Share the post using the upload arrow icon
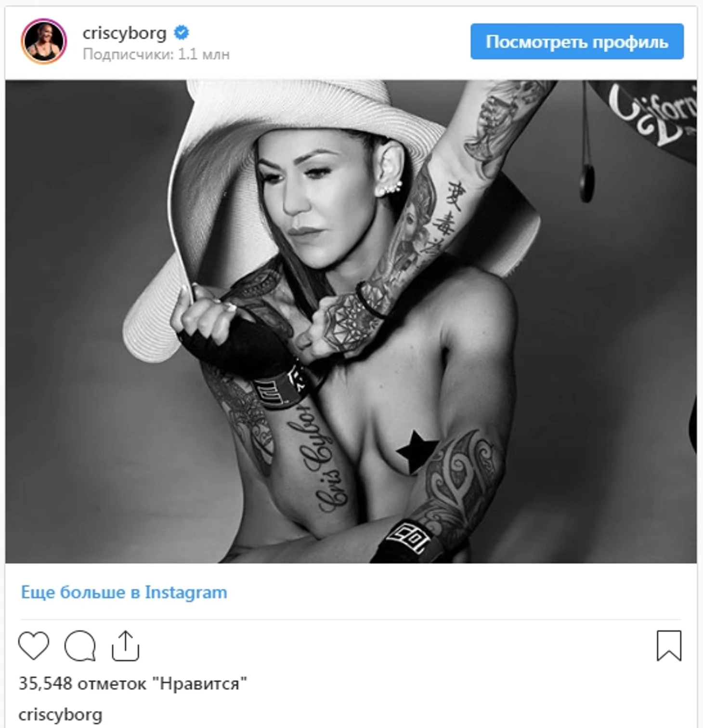Image resolution: width=703 pixels, height=728 pixels. click(x=125, y=646)
